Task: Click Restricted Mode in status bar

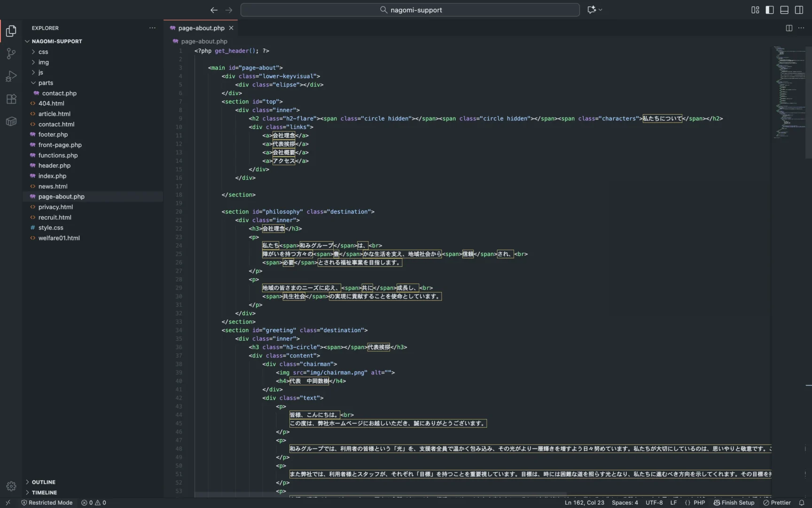Action: (x=47, y=502)
